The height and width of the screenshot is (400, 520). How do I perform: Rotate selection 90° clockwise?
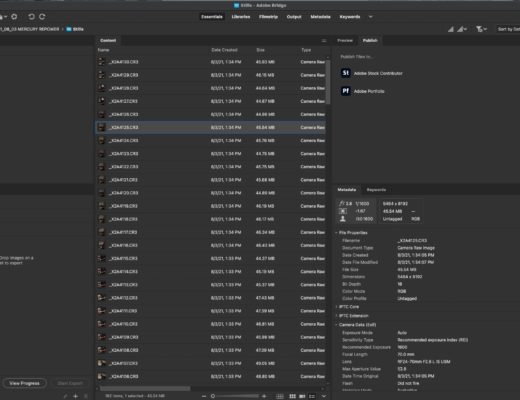tap(42, 17)
